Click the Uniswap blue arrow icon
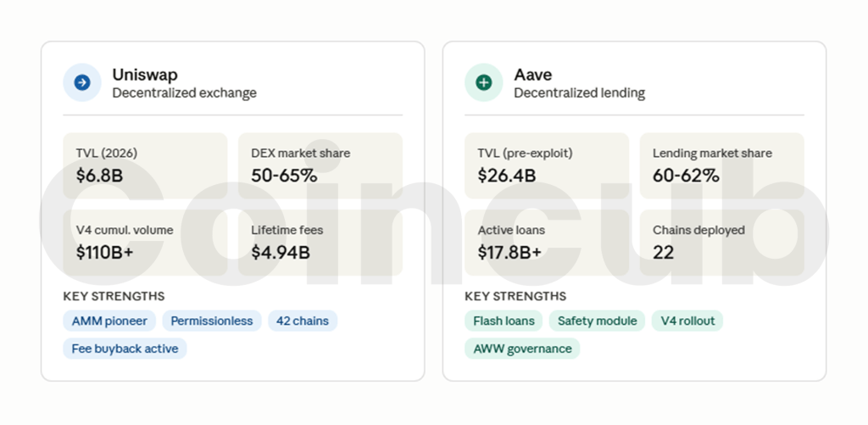The image size is (868, 425). tap(82, 82)
